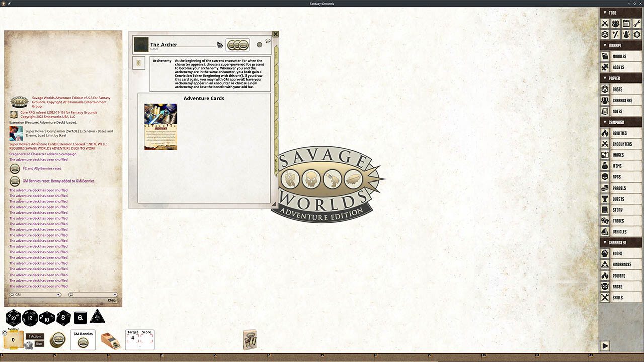The image size is (644, 362).
Task: Open Options with the settings gear icon
Action: (x=638, y=34)
